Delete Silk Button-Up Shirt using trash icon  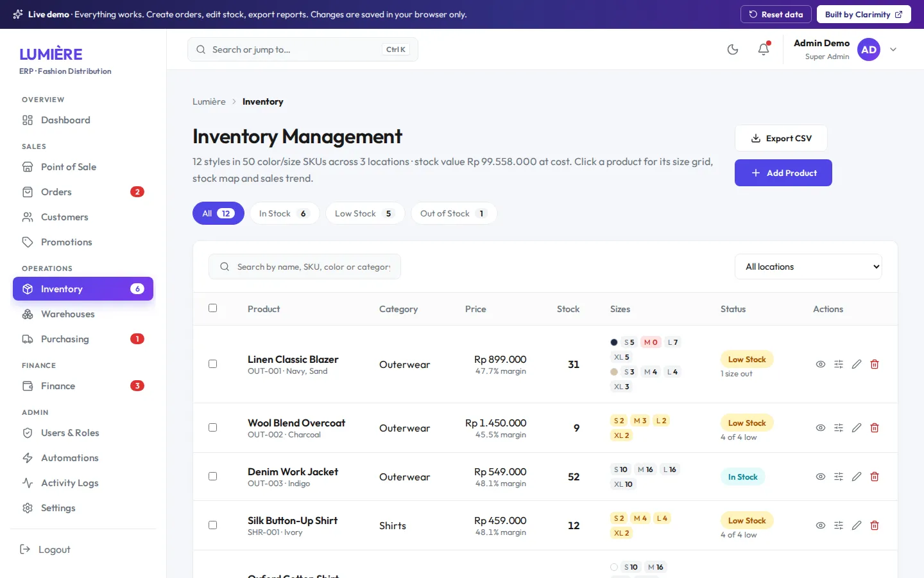[x=875, y=525]
